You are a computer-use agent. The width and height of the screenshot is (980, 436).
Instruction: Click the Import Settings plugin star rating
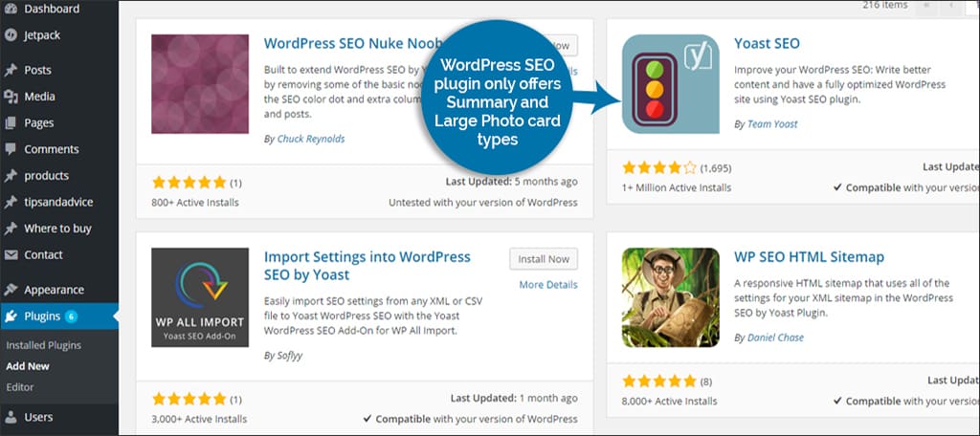pos(189,399)
